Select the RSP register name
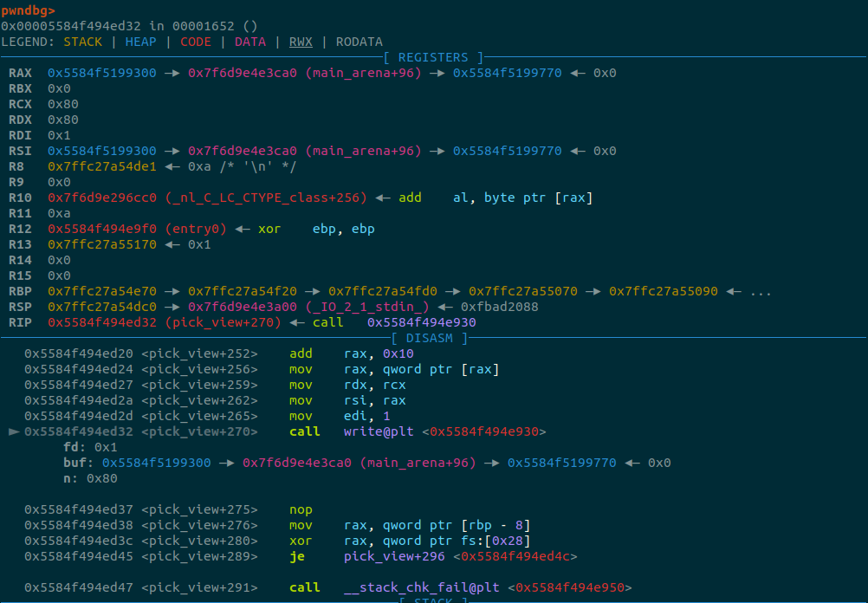The width and height of the screenshot is (868, 603). (x=20, y=307)
